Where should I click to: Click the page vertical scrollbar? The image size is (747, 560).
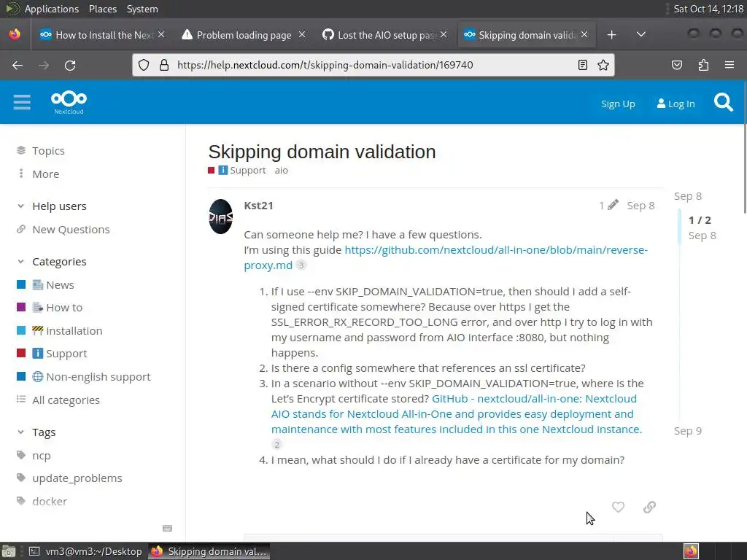click(745, 147)
